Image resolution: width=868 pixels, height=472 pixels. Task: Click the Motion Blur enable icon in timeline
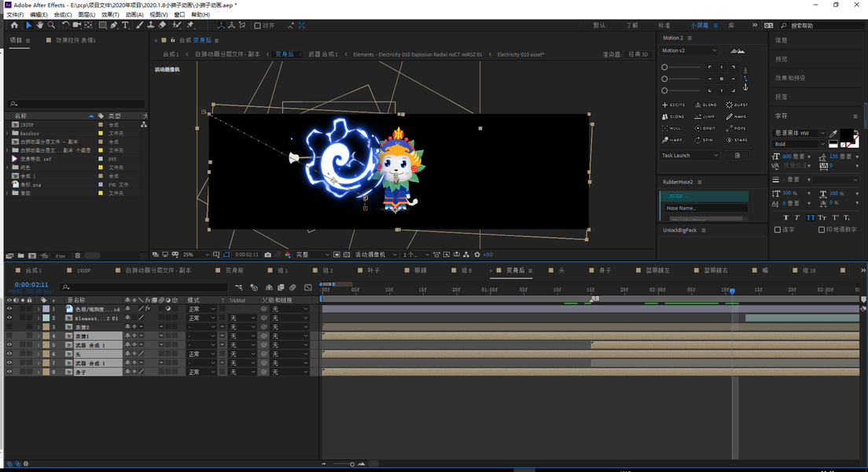pyautogui.click(x=292, y=287)
